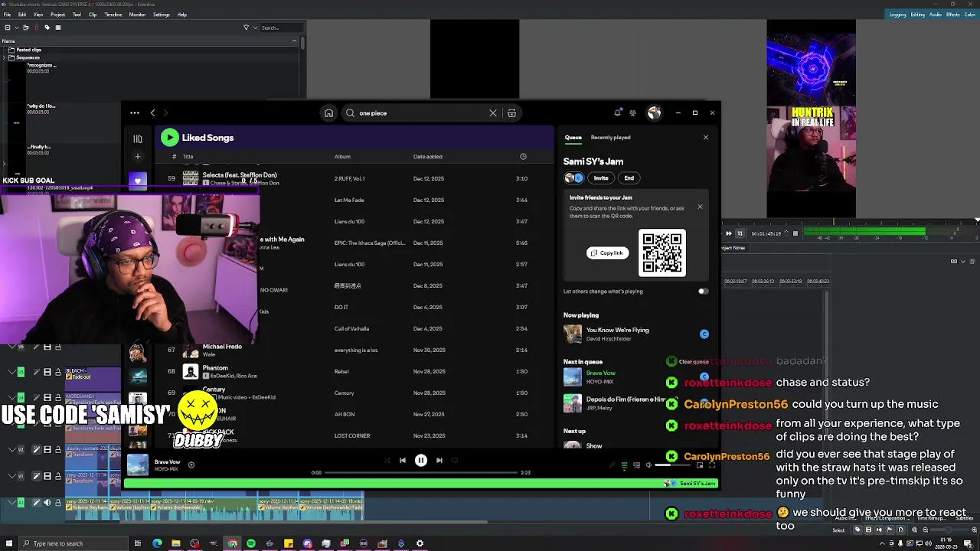
Task: Mute Spotify volume speaker icon
Action: (648, 465)
